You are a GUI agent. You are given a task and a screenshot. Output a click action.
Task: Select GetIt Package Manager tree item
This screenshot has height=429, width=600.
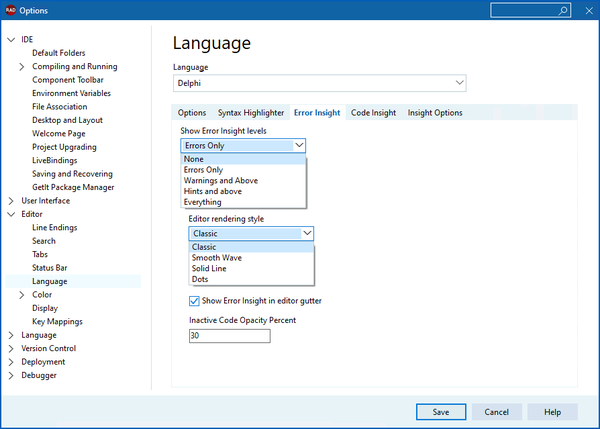coord(73,187)
